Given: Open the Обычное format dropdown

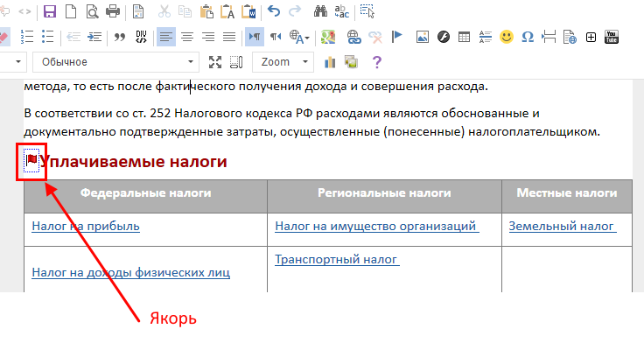Looking at the screenshot, I should pyautogui.click(x=115, y=62).
